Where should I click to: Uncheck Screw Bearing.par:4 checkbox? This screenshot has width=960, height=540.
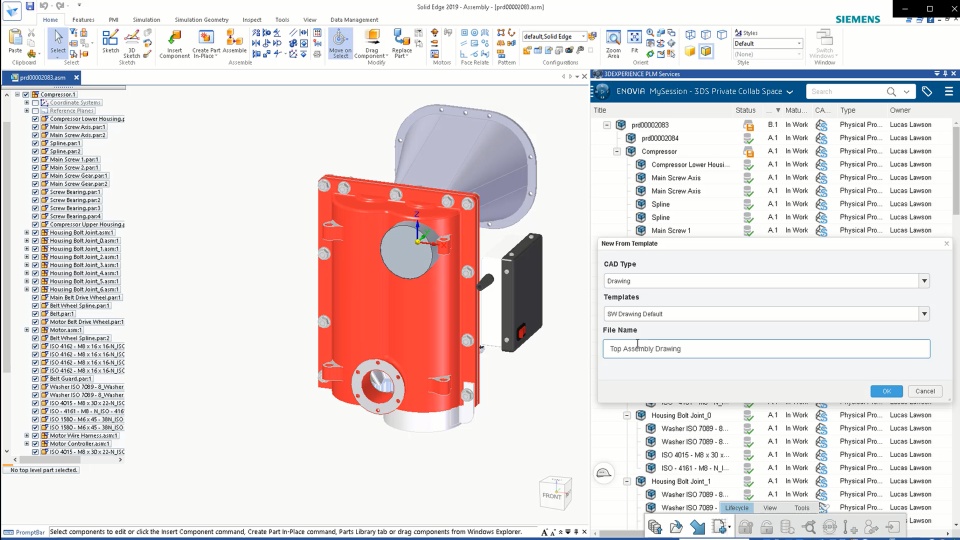[x=35, y=216]
